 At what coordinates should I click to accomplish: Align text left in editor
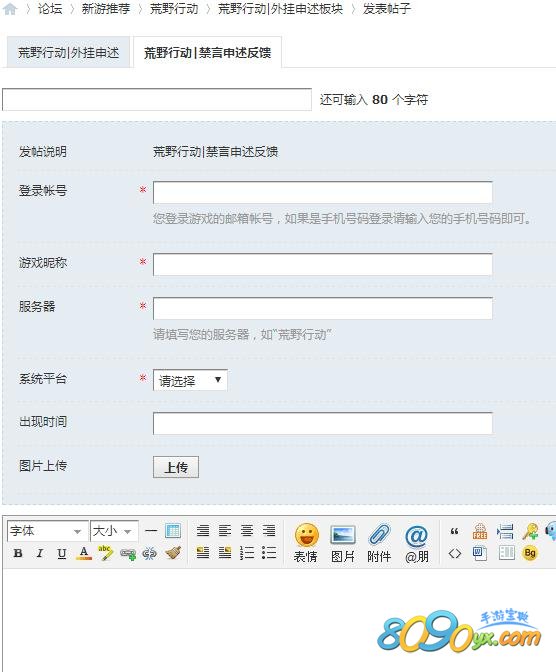pyautogui.click(x=225, y=531)
